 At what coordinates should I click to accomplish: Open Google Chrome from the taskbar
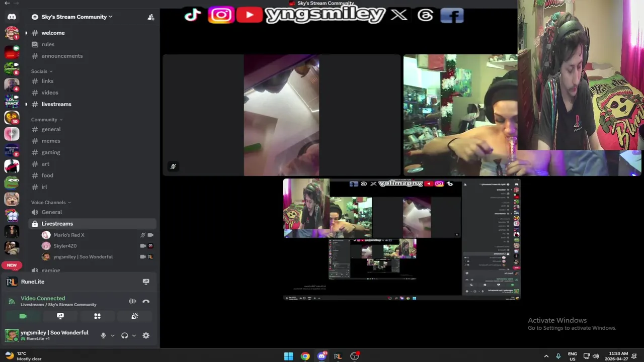coord(305,356)
